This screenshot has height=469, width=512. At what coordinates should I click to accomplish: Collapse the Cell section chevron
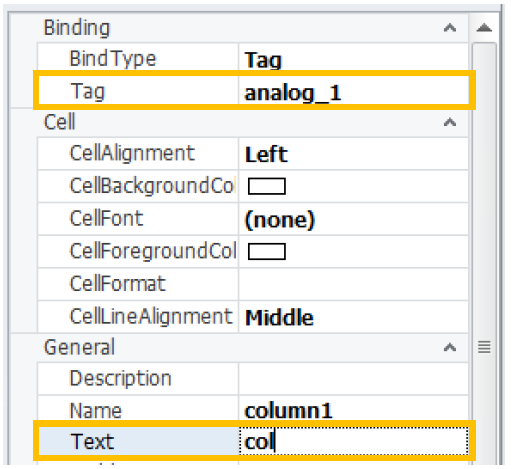tap(450, 122)
